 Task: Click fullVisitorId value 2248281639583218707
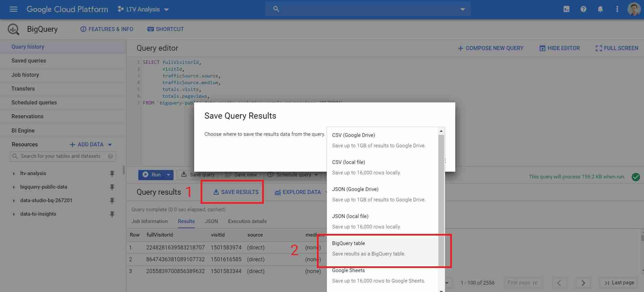click(x=176, y=247)
